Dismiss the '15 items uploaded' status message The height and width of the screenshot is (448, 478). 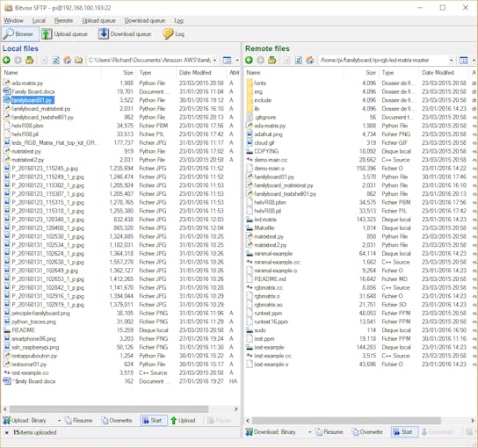7,432
